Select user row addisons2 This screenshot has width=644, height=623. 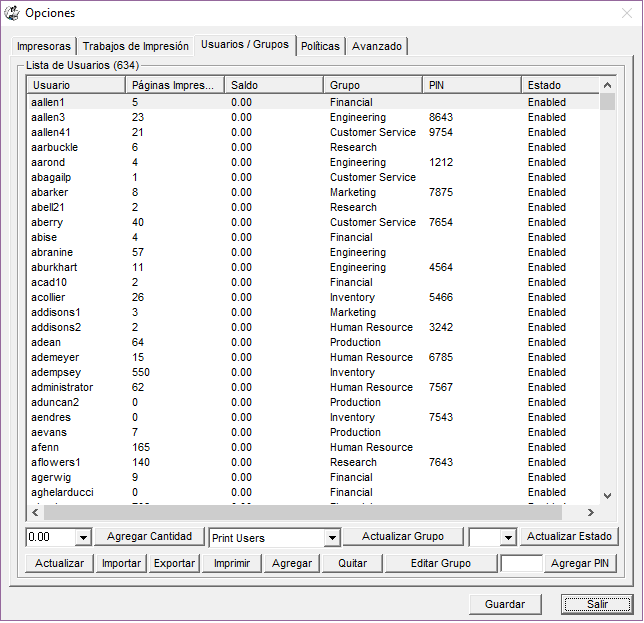pyautogui.click(x=313, y=327)
